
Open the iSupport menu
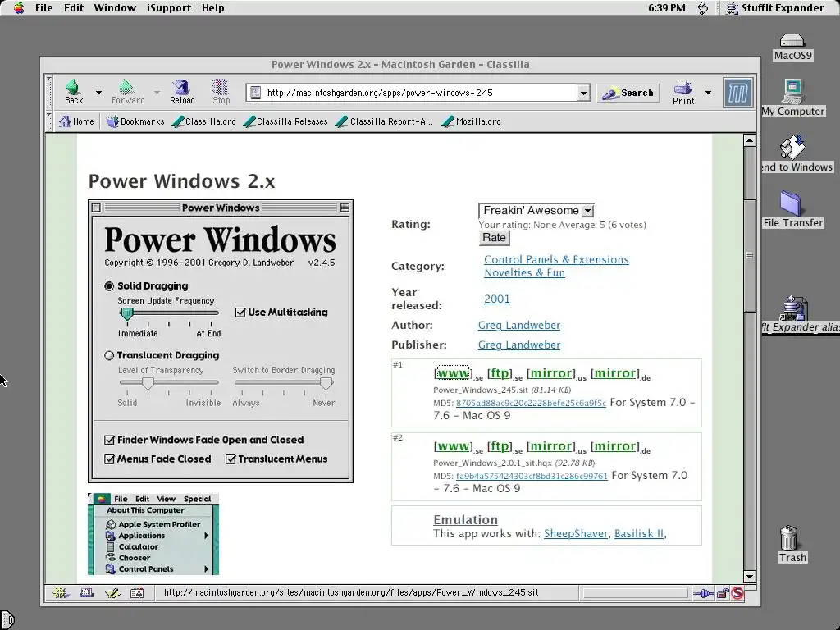tap(169, 8)
